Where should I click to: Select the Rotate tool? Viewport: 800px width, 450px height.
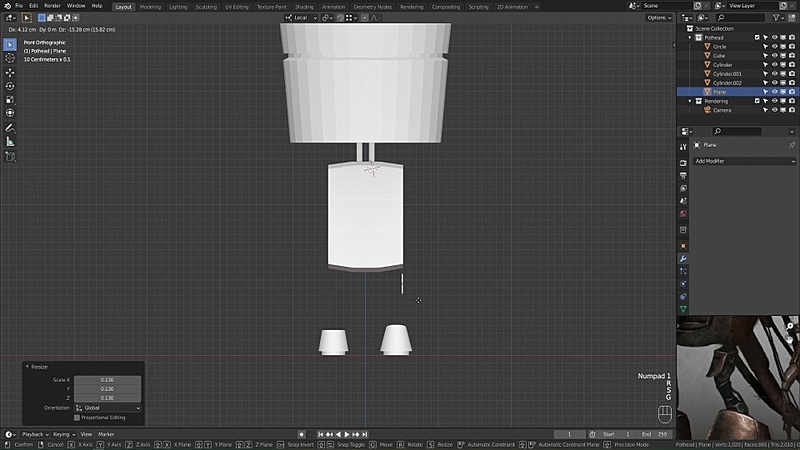10,86
